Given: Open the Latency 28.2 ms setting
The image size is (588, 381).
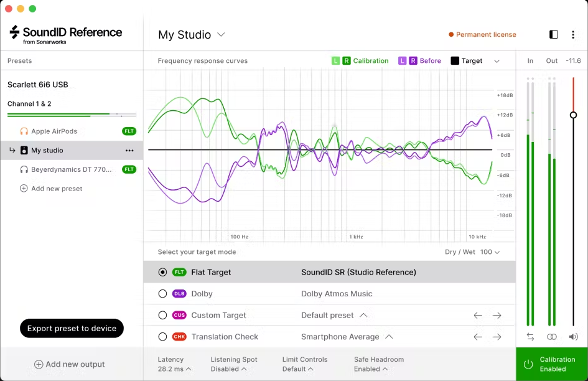Looking at the screenshot, I should tap(174, 364).
